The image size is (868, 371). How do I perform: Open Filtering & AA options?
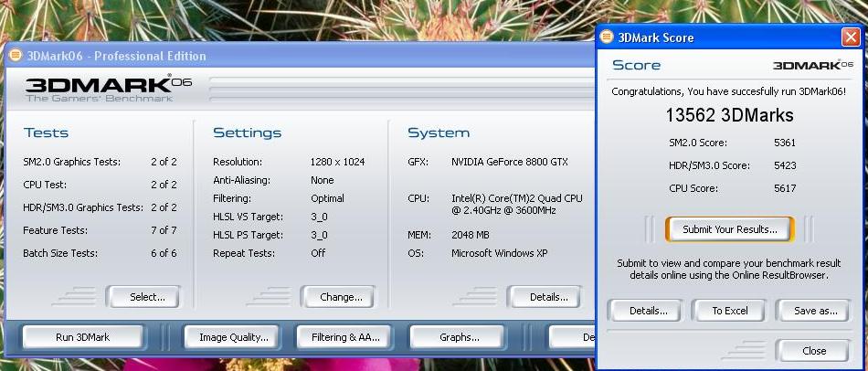pos(344,336)
